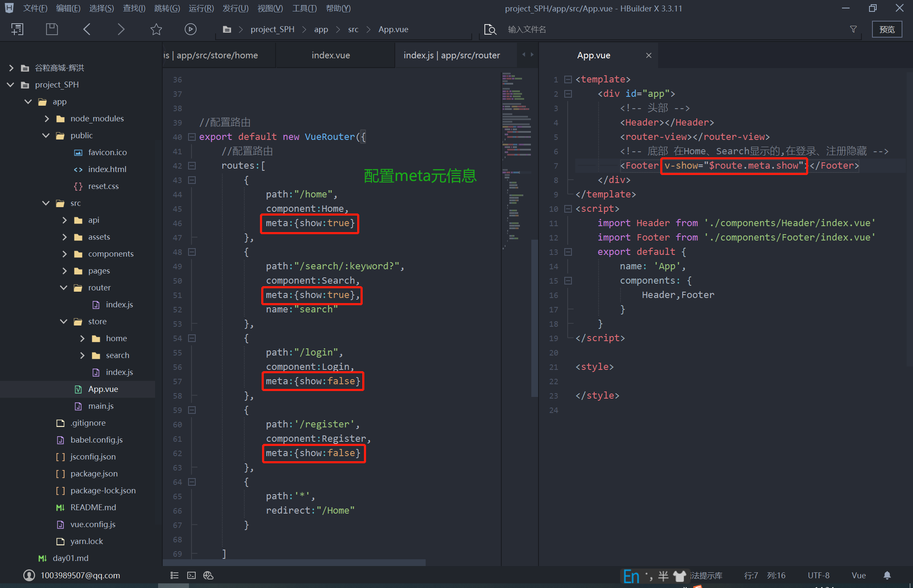This screenshot has width=913, height=588.
Task: Click the Vue language mode status entry
Action: tap(858, 575)
